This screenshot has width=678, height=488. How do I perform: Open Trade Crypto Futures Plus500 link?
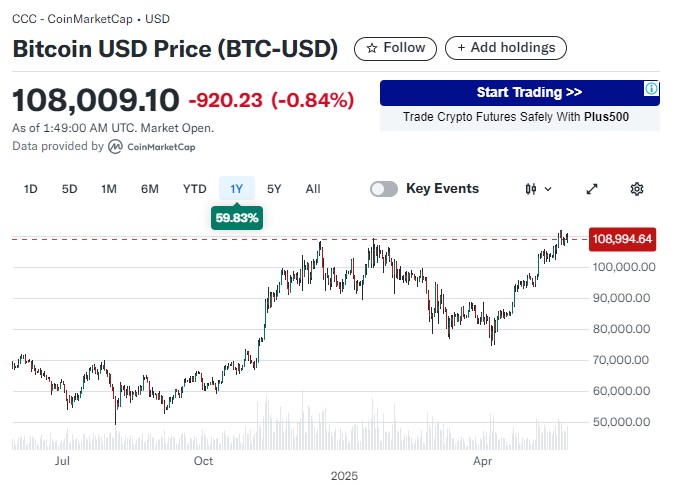519,118
